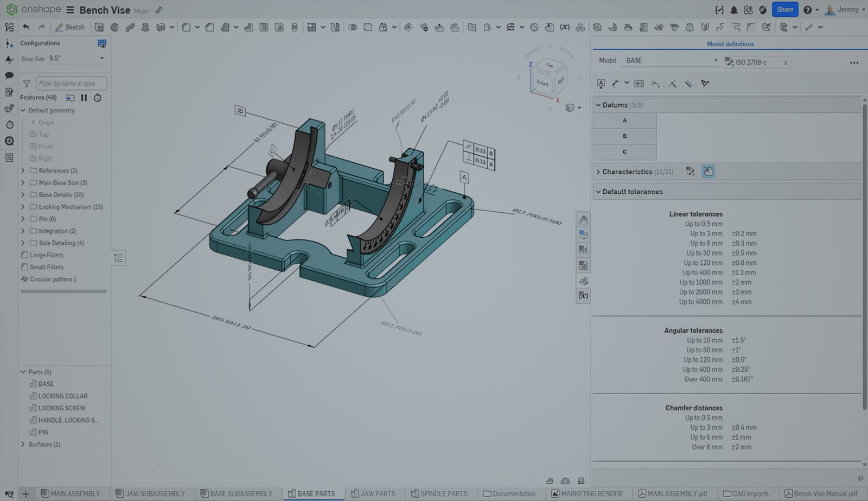Select the Sketch tool
Viewport: 868px width, 501px height.
click(x=70, y=27)
